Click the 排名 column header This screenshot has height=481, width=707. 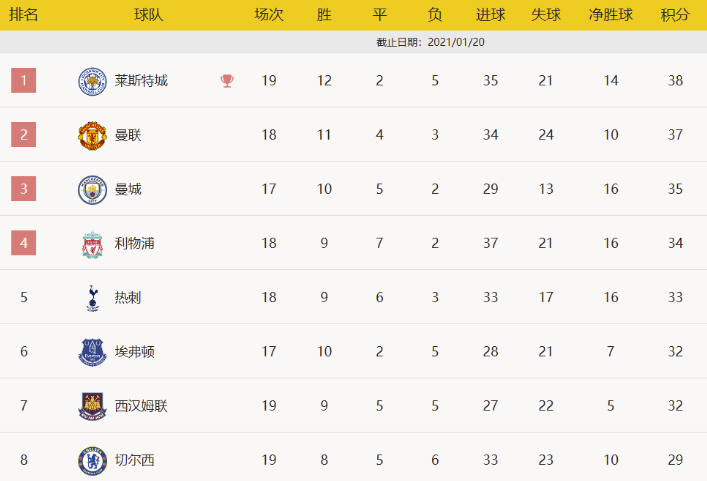[x=23, y=15]
